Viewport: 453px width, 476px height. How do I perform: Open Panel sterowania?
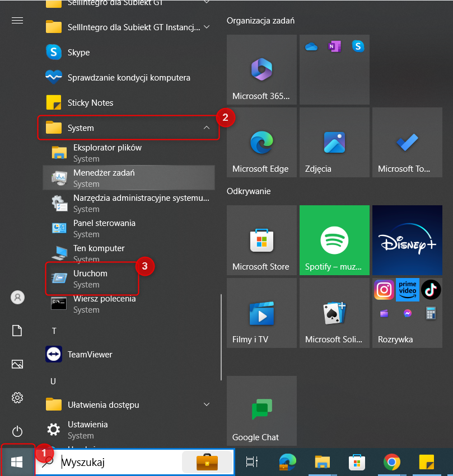coord(129,228)
